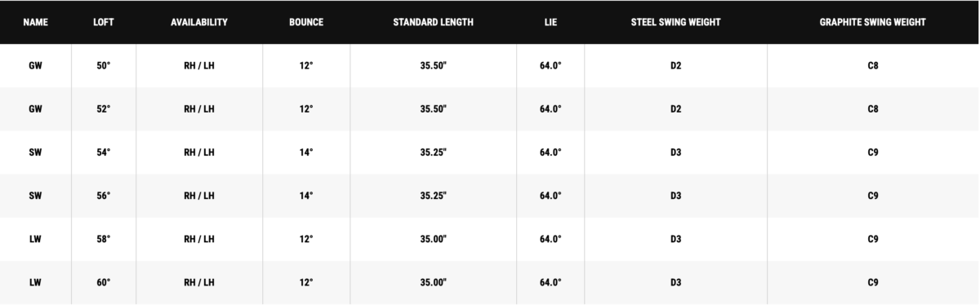Select the 50° loft cell
The image size is (980, 305).
tap(104, 65)
